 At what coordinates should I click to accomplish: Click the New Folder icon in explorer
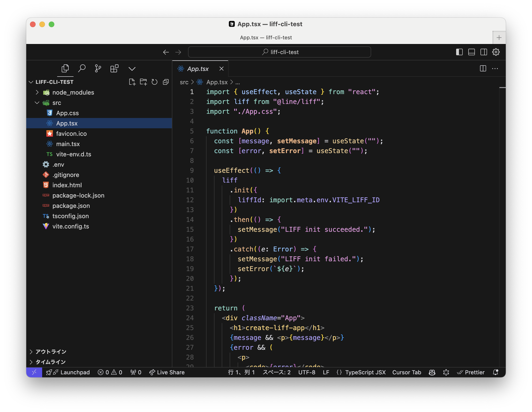[x=143, y=82]
